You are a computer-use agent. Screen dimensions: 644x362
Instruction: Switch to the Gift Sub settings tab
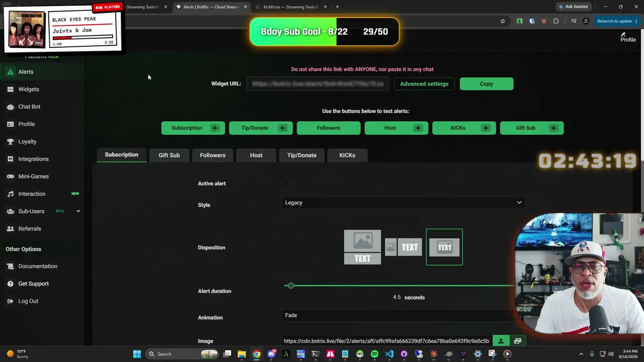click(x=169, y=155)
